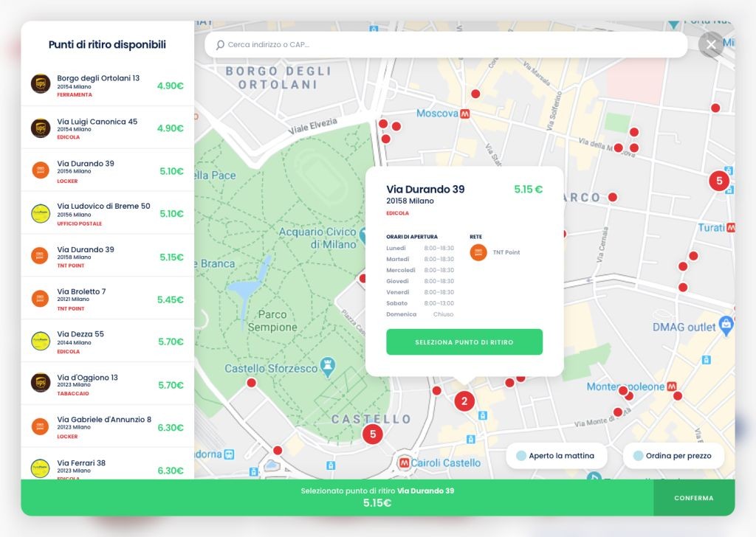Select Via Dezza 55 pickup point

coord(108,341)
